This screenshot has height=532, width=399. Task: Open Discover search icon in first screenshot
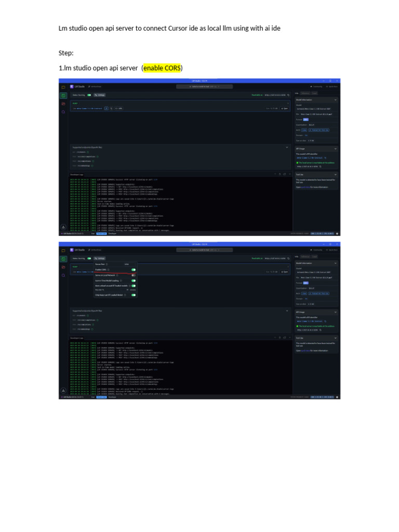[x=63, y=112]
